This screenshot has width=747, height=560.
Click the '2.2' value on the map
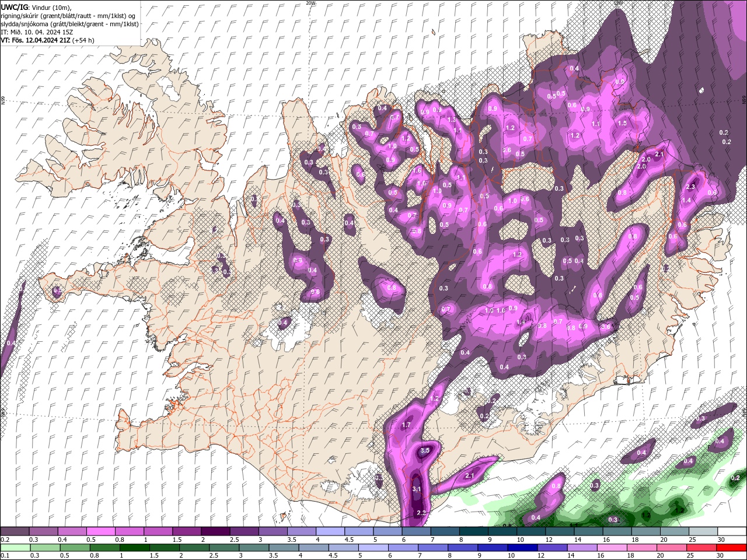pyautogui.click(x=421, y=513)
